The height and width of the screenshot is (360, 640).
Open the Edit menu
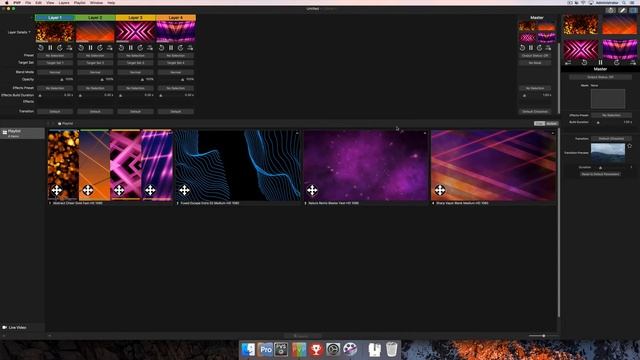[x=38, y=2]
